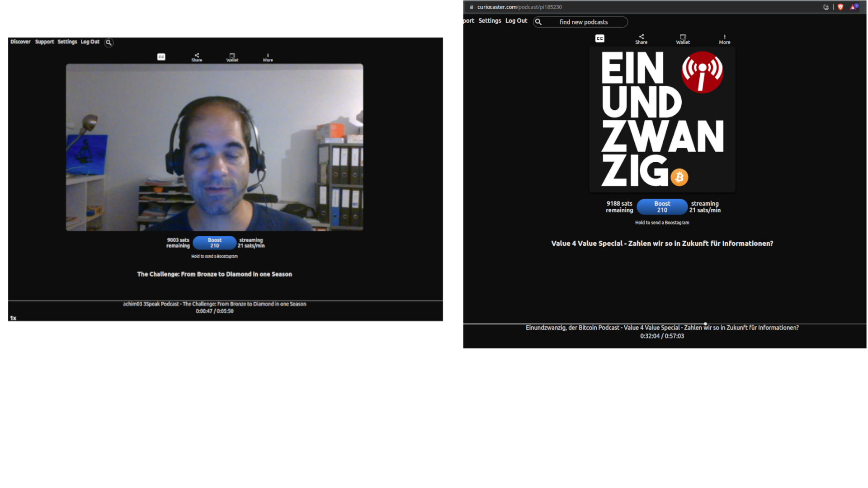Toggle closed captions in the left window
Image resolution: width=868 pixels, height=488 pixels.
(x=161, y=57)
